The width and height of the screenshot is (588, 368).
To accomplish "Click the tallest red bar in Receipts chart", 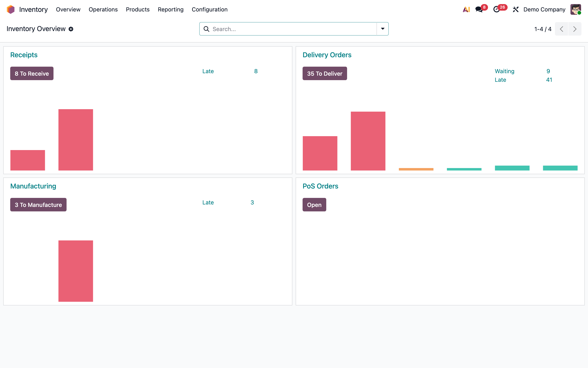I will pyautogui.click(x=76, y=140).
